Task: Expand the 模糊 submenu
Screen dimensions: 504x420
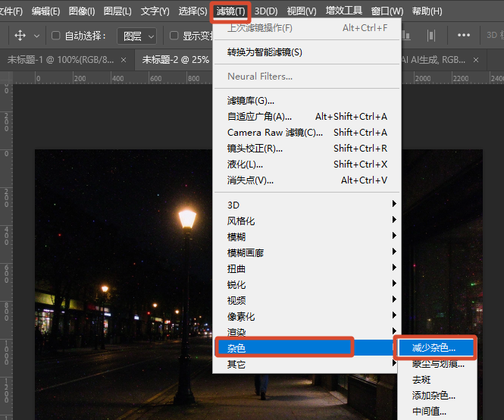Action: (307, 237)
